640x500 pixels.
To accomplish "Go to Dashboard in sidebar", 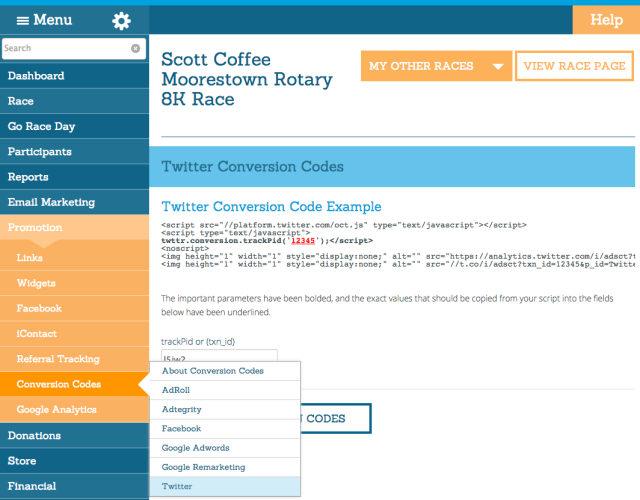I will [74, 76].
